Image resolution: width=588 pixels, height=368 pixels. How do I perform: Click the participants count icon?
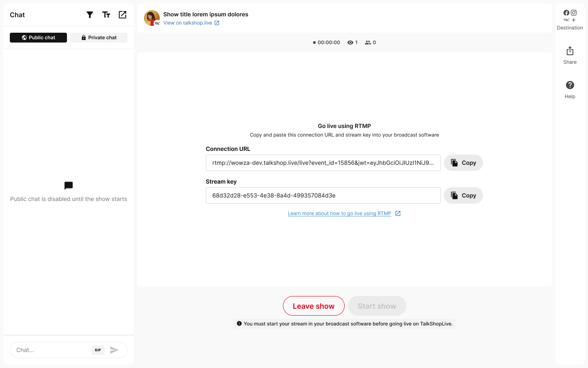(x=368, y=43)
